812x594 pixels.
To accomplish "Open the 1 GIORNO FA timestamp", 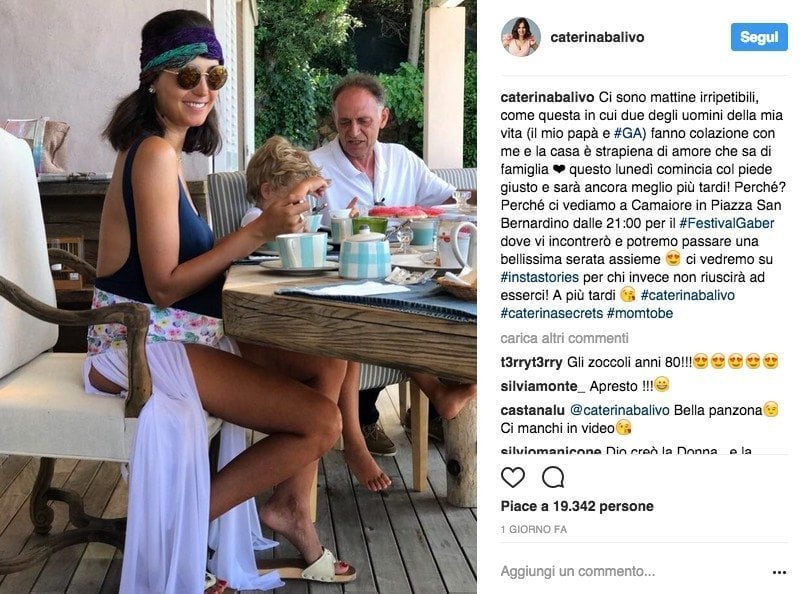I will [533, 529].
